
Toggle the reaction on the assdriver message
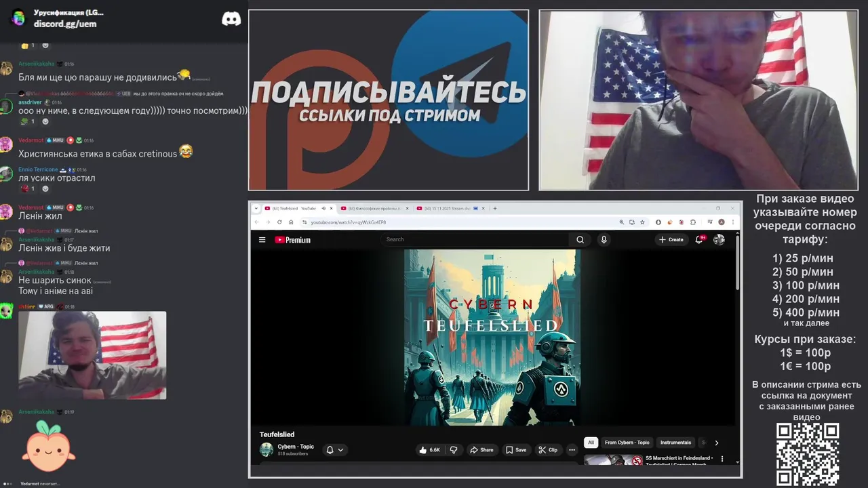coord(28,121)
